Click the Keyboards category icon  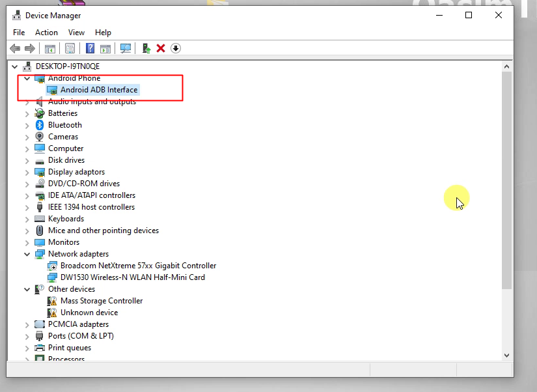pos(40,219)
